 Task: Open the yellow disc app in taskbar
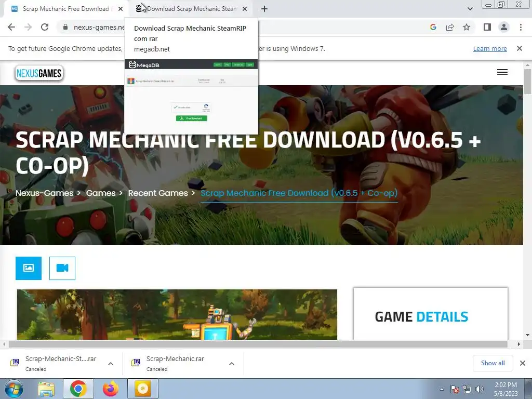point(143,389)
